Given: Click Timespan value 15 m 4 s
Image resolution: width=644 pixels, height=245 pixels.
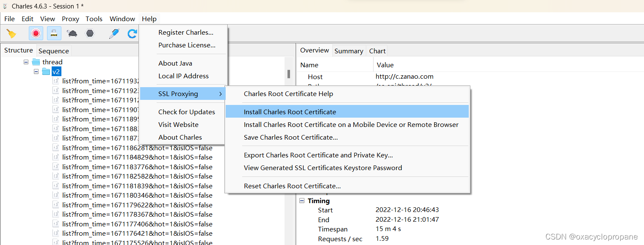Looking at the screenshot, I should click(x=388, y=229).
